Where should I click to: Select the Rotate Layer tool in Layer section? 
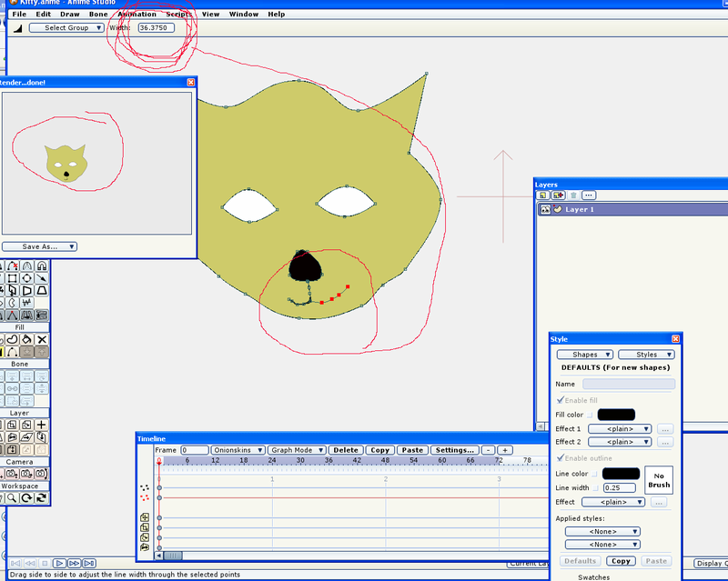pos(27,425)
